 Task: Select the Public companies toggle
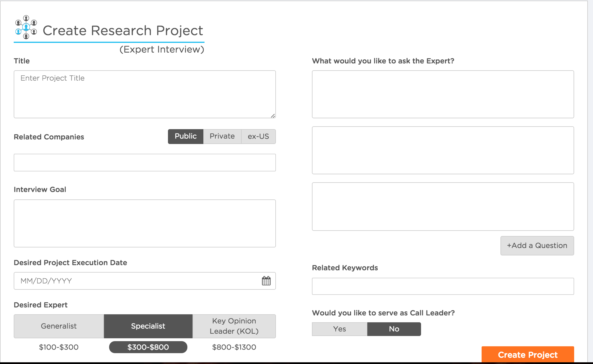pos(185,136)
